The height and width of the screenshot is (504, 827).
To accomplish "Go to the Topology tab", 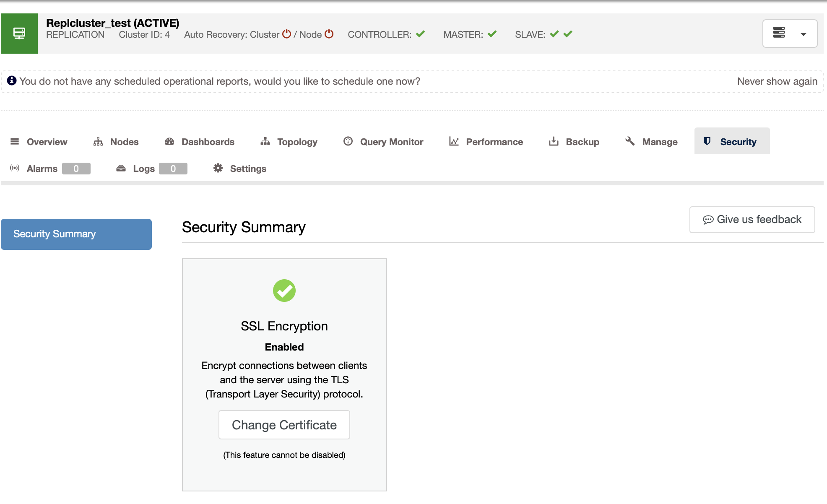I will click(289, 142).
